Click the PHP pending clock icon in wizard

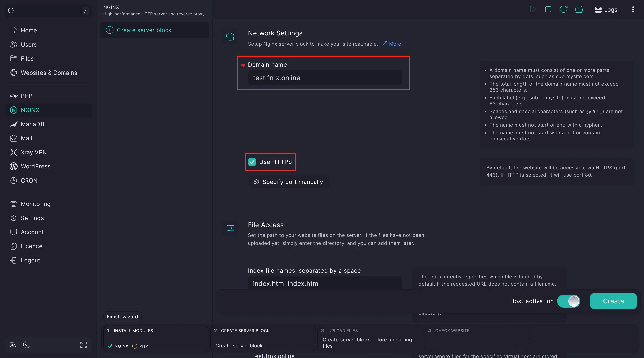135,346
